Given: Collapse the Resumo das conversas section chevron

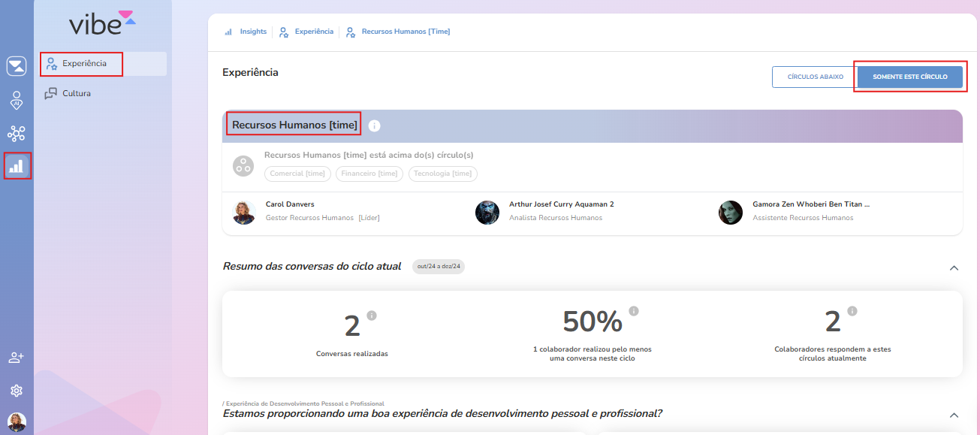Looking at the screenshot, I should pyautogui.click(x=954, y=267).
